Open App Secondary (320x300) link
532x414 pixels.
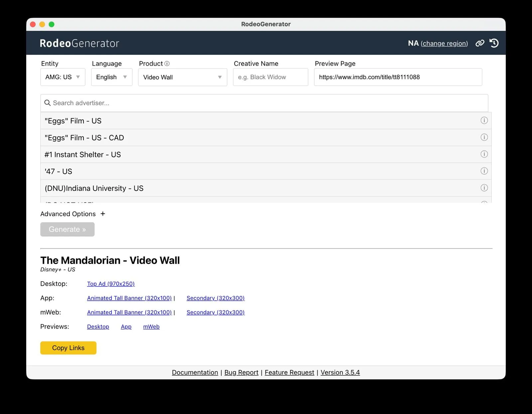pos(215,298)
